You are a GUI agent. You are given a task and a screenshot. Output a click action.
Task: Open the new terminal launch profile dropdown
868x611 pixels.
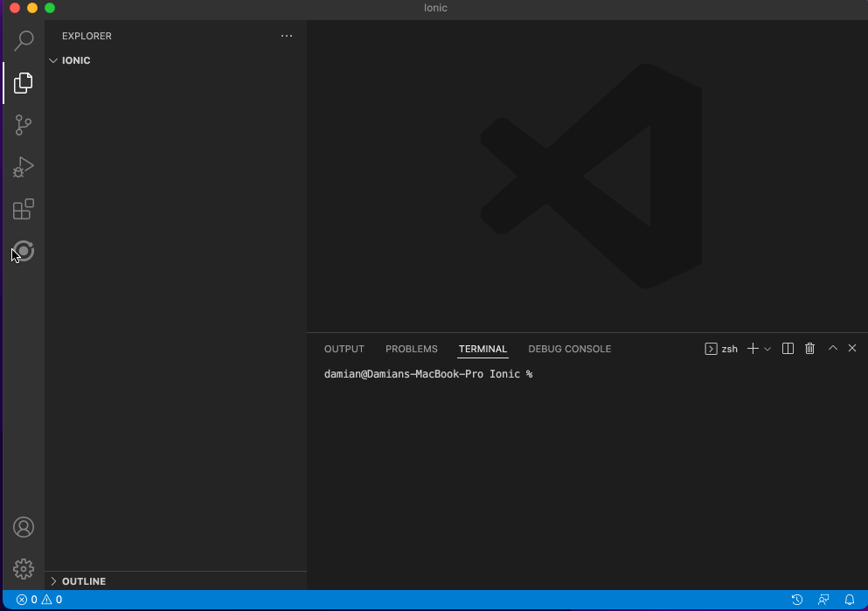point(768,349)
